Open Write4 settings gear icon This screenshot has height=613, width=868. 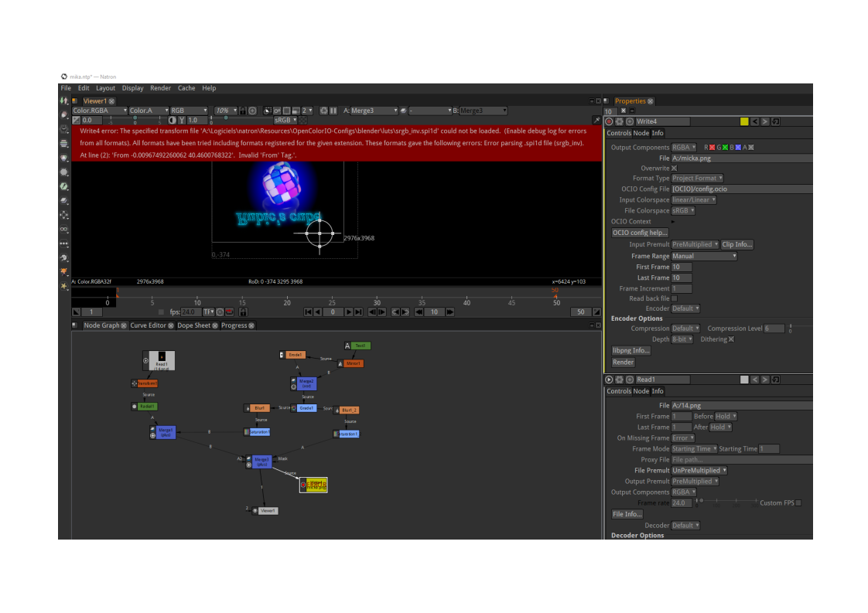coord(620,121)
